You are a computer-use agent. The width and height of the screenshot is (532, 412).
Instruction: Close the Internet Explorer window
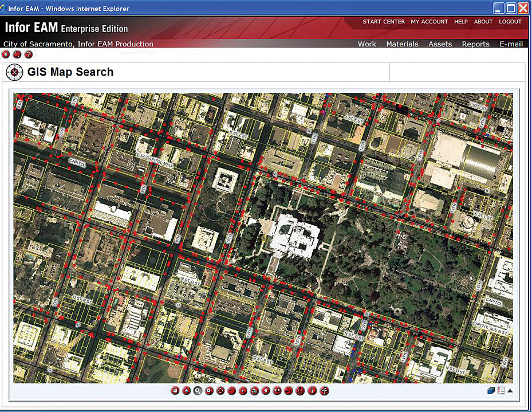click(x=523, y=8)
